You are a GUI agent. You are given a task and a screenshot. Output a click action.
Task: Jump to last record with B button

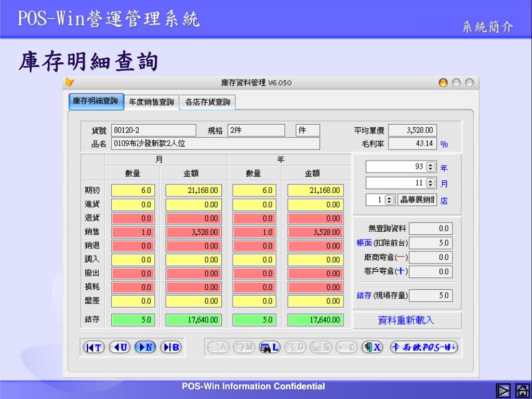(x=171, y=348)
